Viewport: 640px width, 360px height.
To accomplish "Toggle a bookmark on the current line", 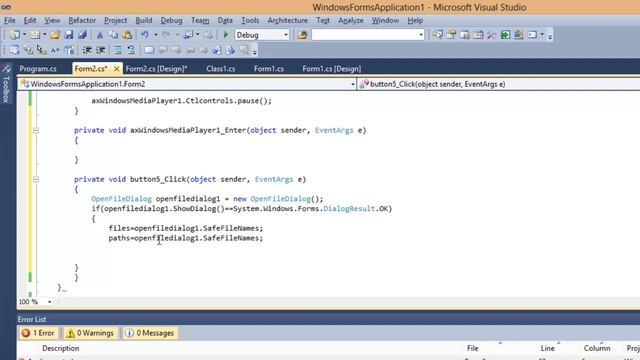I will click(149, 50).
